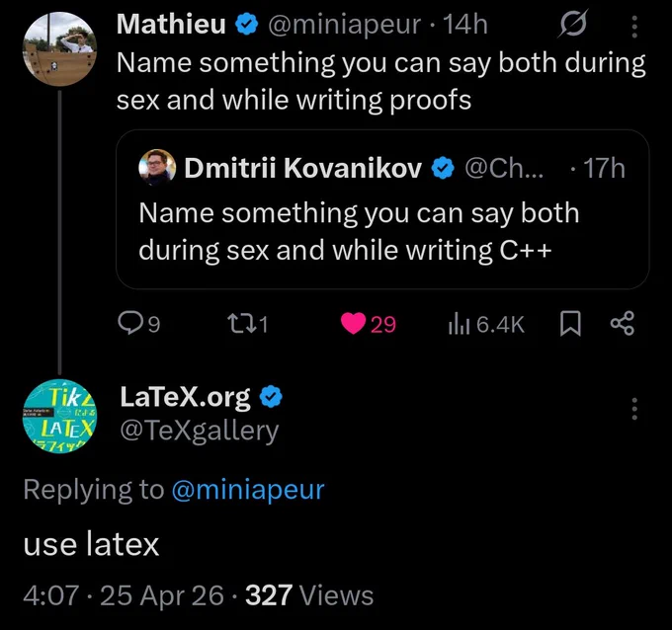Share Mathieu's tweet
Viewport: 672px width, 630px height.
(x=623, y=323)
